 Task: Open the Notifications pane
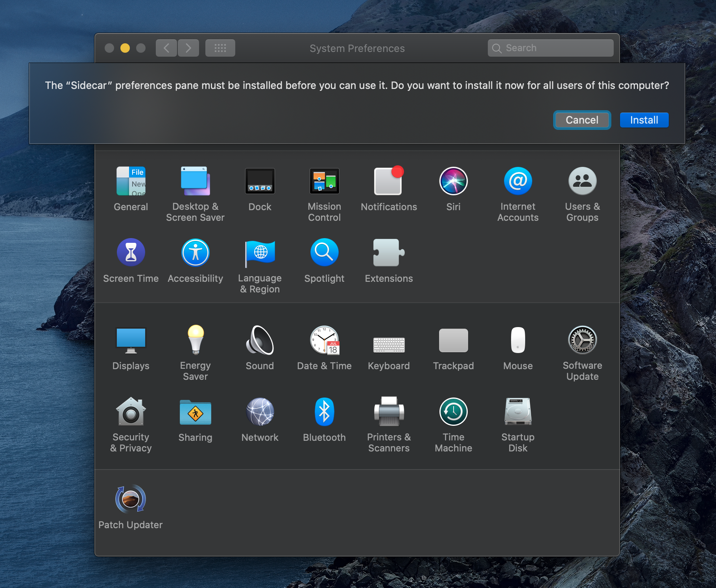(x=389, y=181)
